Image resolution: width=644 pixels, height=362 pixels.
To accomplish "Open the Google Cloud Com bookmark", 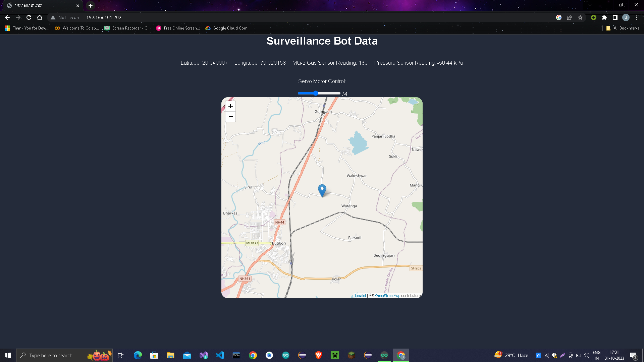I will 228,28.
